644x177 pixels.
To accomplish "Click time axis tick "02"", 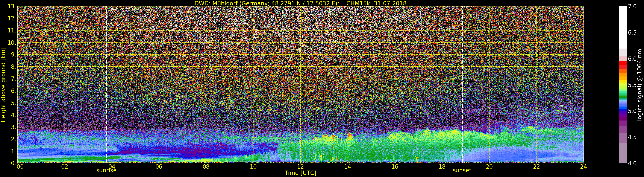I will [65, 167].
